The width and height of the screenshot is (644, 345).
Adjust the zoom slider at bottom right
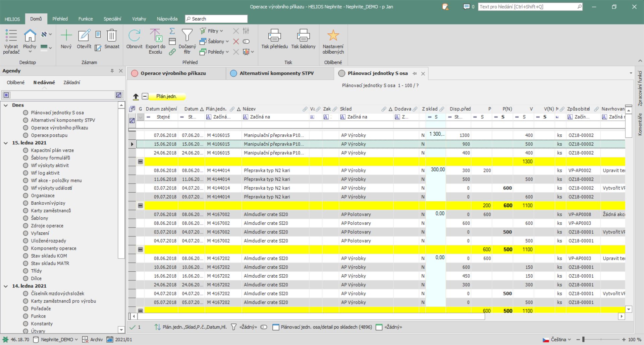pyautogui.click(x=584, y=340)
